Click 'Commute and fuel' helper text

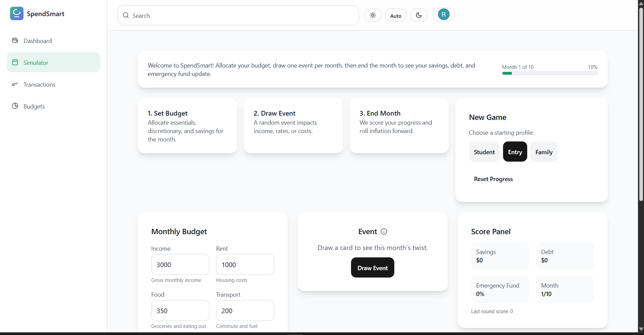tap(237, 326)
